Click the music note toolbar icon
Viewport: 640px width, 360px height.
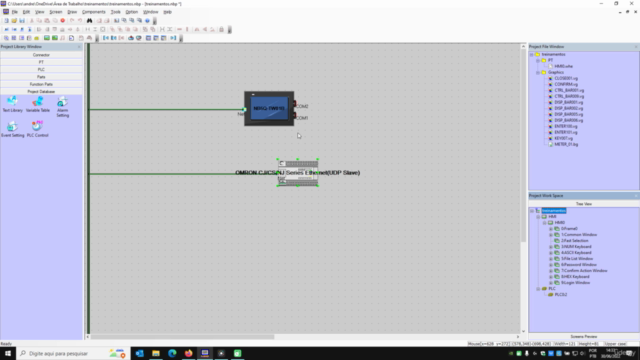coord(62,38)
